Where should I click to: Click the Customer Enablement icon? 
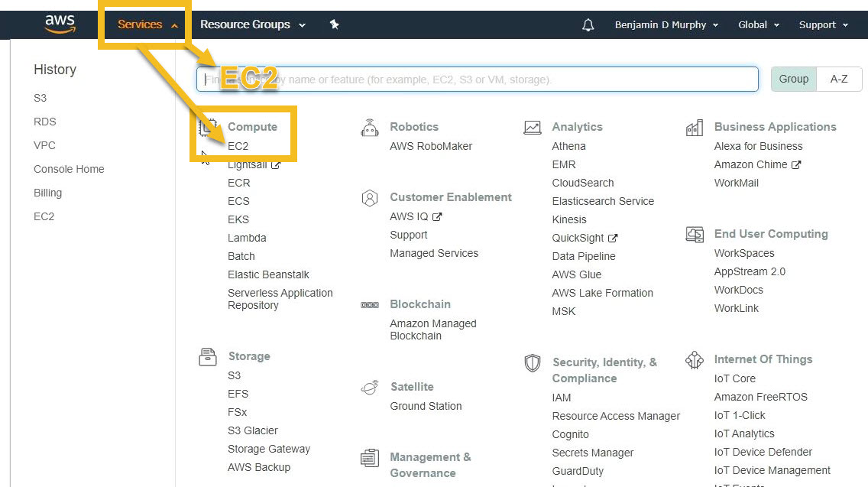(x=370, y=198)
